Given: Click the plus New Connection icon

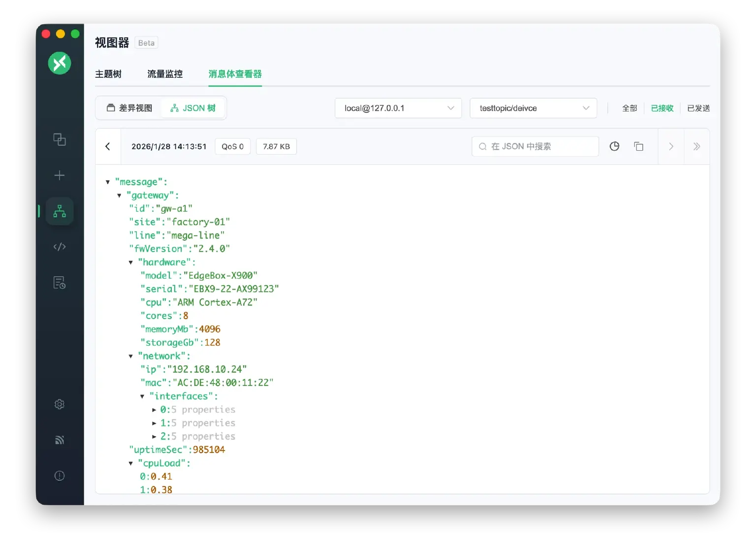Looking at the screenshot, I should tap(60, 175).
